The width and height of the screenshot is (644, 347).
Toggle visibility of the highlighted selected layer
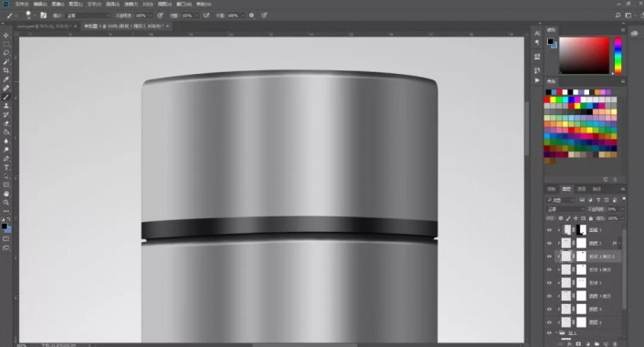tap(549, 257)
